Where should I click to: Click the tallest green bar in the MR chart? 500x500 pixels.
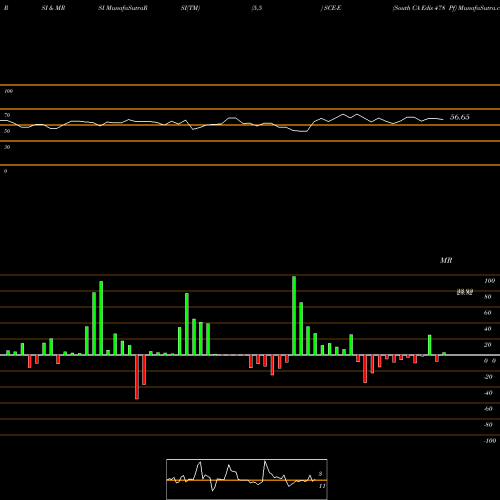[x=294, y=315]
